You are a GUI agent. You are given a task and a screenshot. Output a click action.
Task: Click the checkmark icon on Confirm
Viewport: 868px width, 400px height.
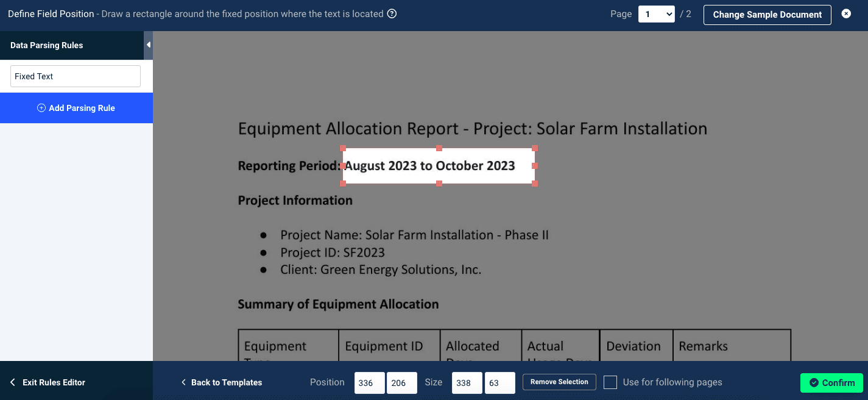pyautogui.click(x=814, y=382)
